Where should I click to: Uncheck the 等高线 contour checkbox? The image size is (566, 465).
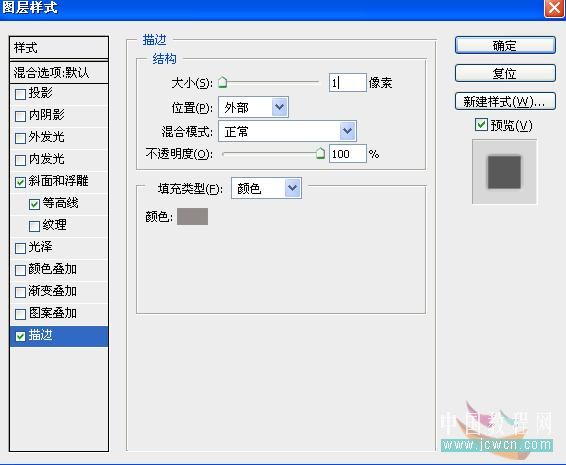pyautogui.click(x=34, y=204)
